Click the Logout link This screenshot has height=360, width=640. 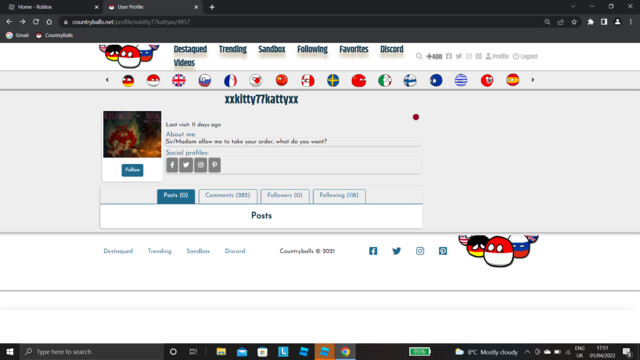pos(525,56)
